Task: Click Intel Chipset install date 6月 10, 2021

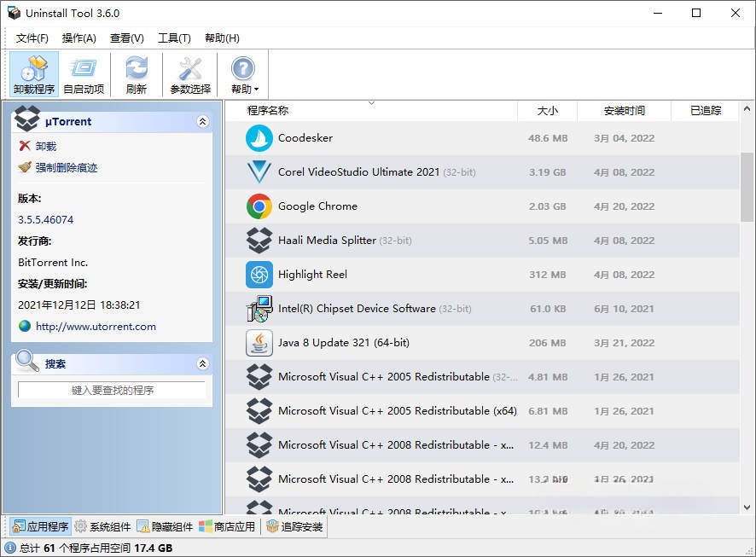Action: [624, 309]
